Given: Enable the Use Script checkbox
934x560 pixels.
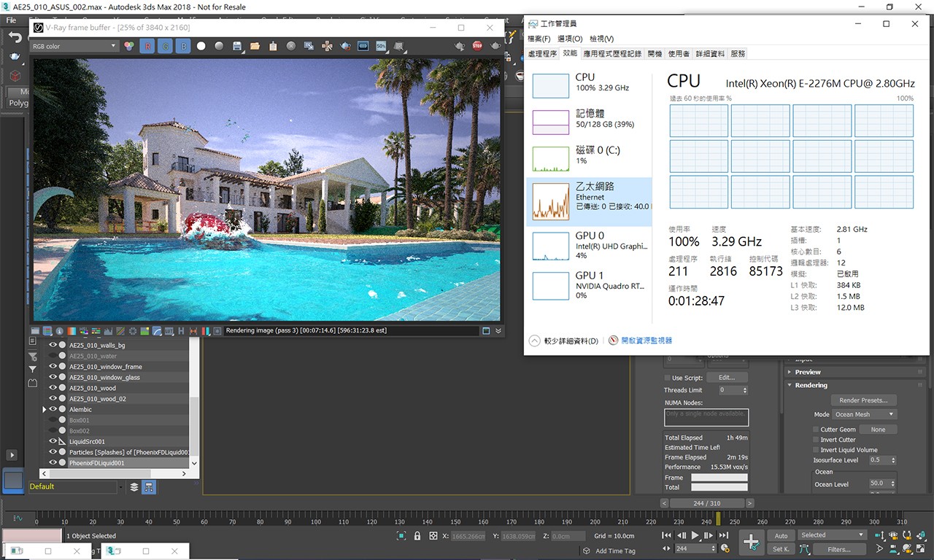Looking at the screenshot, I should (x=667, y=378).
